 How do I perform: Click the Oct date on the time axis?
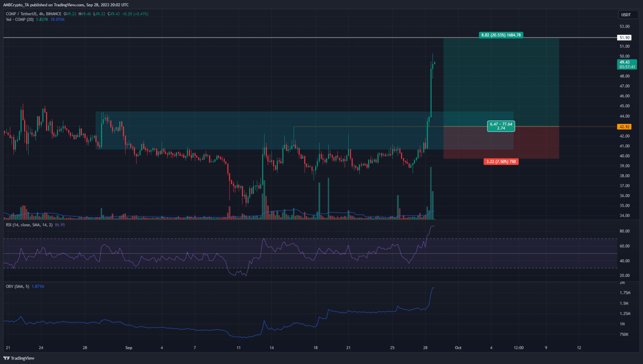(458, 348)
